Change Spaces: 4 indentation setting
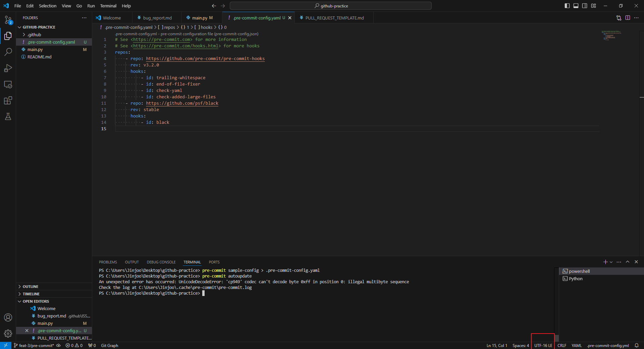 click(521, 345)
